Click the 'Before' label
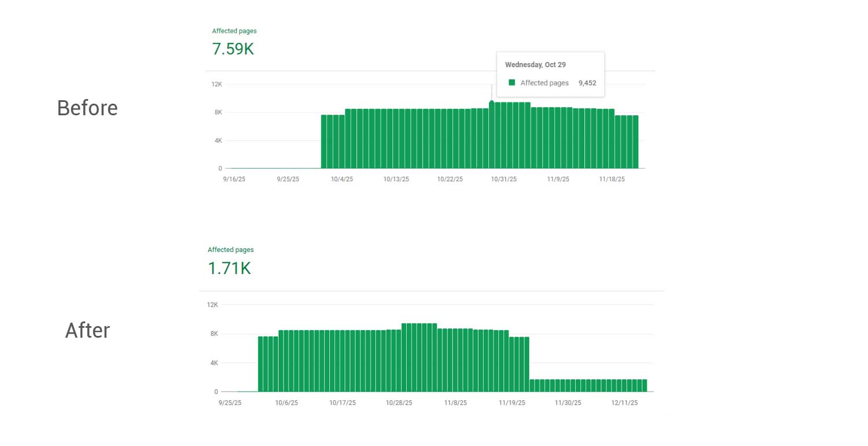The width and height of the screenshot is (868, 446). (x=87, y=108)
